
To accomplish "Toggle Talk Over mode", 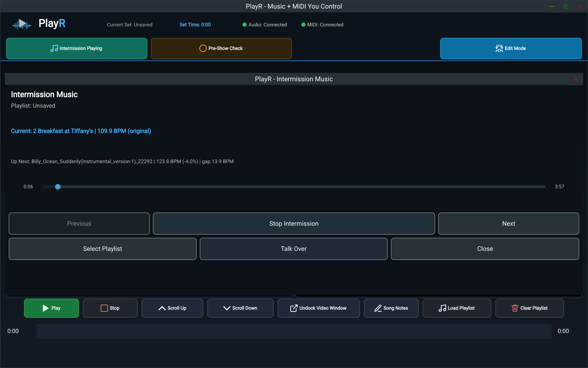I will (x=293, y=249).
